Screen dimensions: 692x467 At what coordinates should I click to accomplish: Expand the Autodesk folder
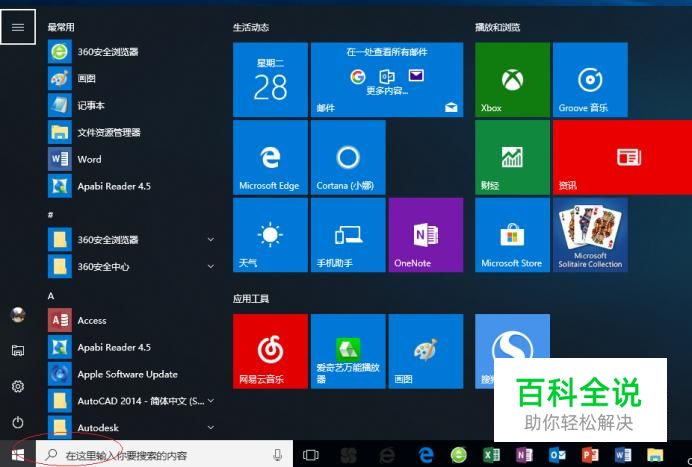132,427
